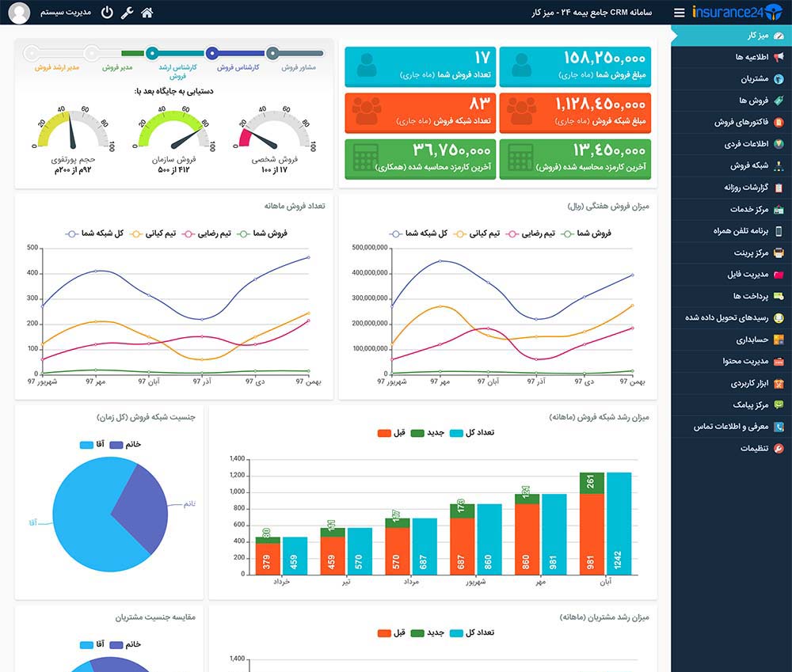Select the میز کار dashboard menu item
The height and width of the screenshot is (672, 792).
(731, 36)
